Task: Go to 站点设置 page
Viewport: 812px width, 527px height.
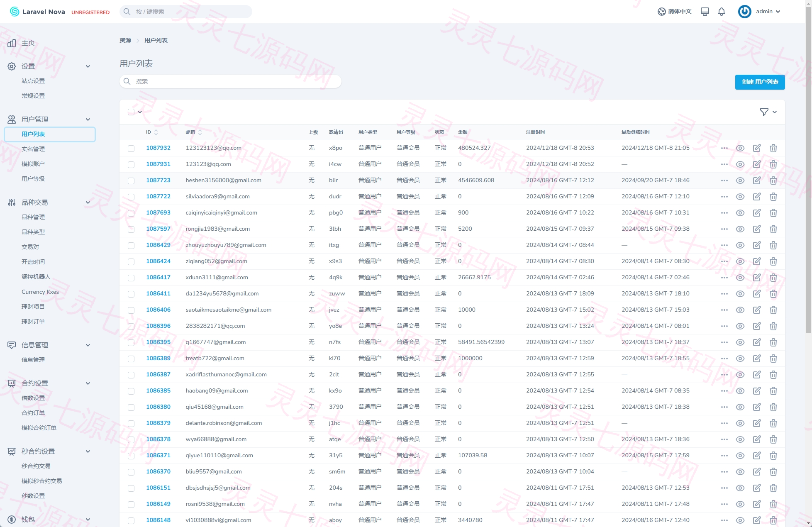Action: pos(33,81)
